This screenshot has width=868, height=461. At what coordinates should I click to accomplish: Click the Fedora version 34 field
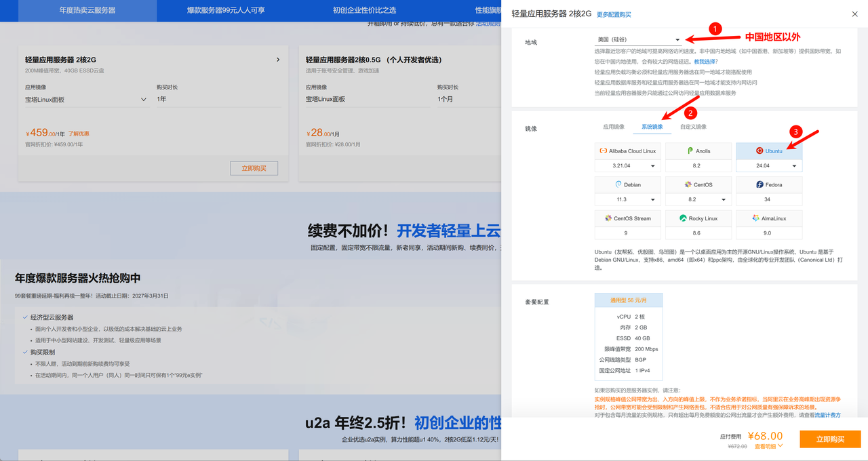769,199
